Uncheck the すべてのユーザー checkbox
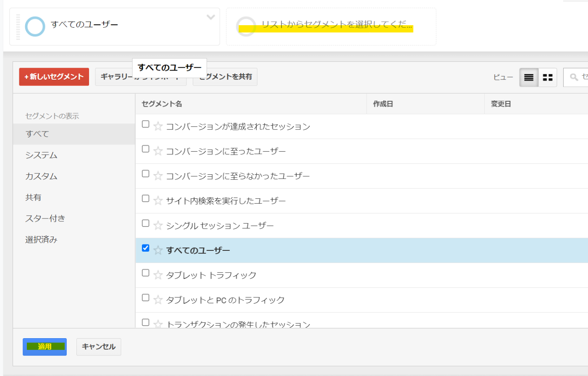 coord(146,248)
